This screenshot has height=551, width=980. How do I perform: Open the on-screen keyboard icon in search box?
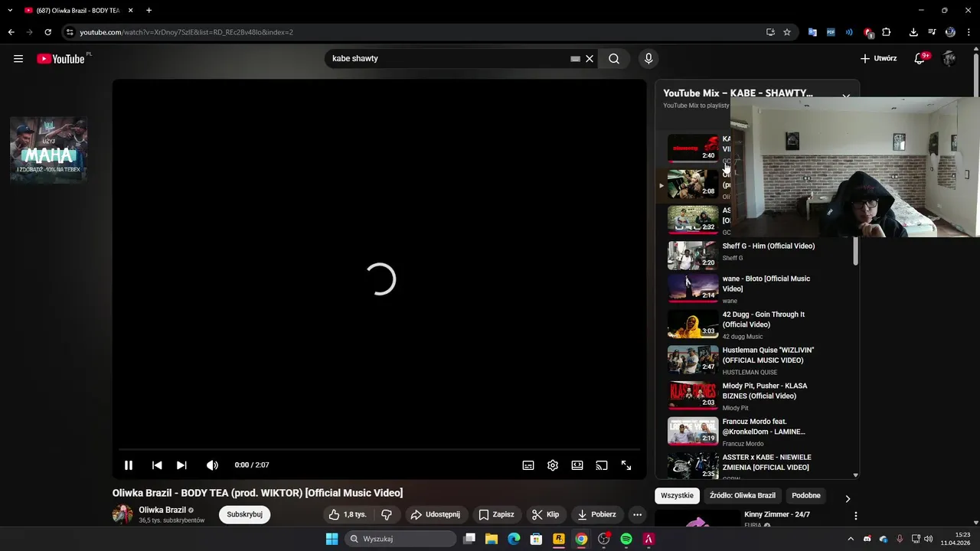click(575, 59)
